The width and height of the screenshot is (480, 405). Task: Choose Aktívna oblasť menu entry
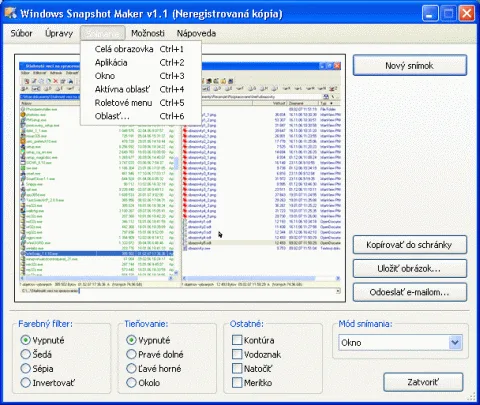click(141, 89)
